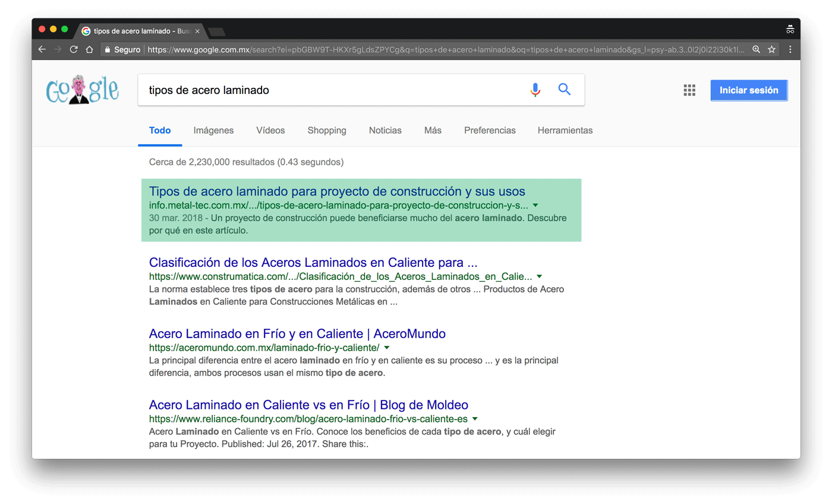
Task: Open the Más search menu
Action: click(x=433, y=130)
